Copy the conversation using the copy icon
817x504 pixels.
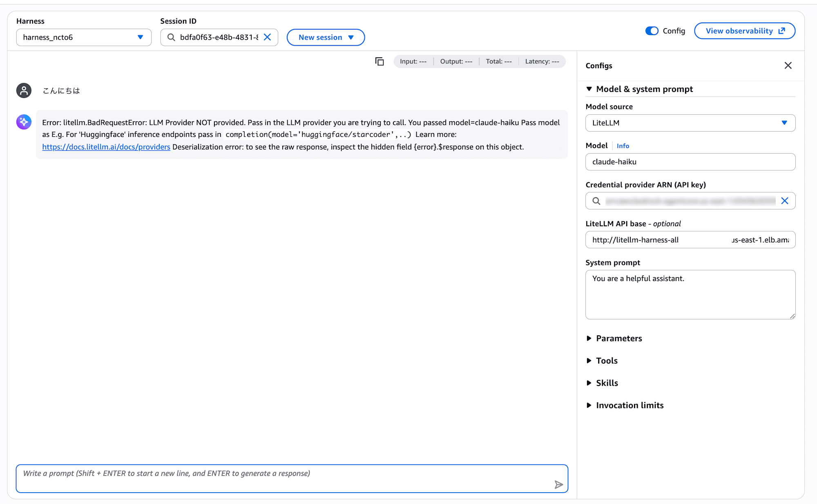point(379,61)
